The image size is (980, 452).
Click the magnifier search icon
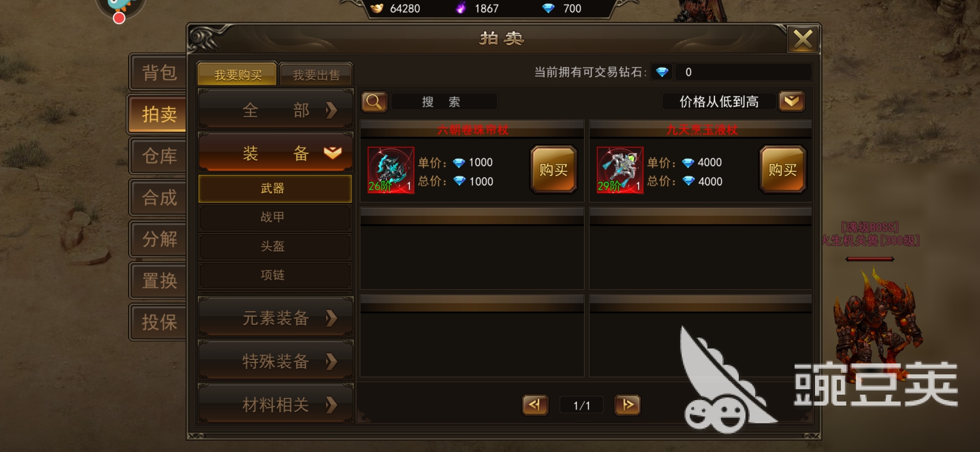(x=374, y=102)
